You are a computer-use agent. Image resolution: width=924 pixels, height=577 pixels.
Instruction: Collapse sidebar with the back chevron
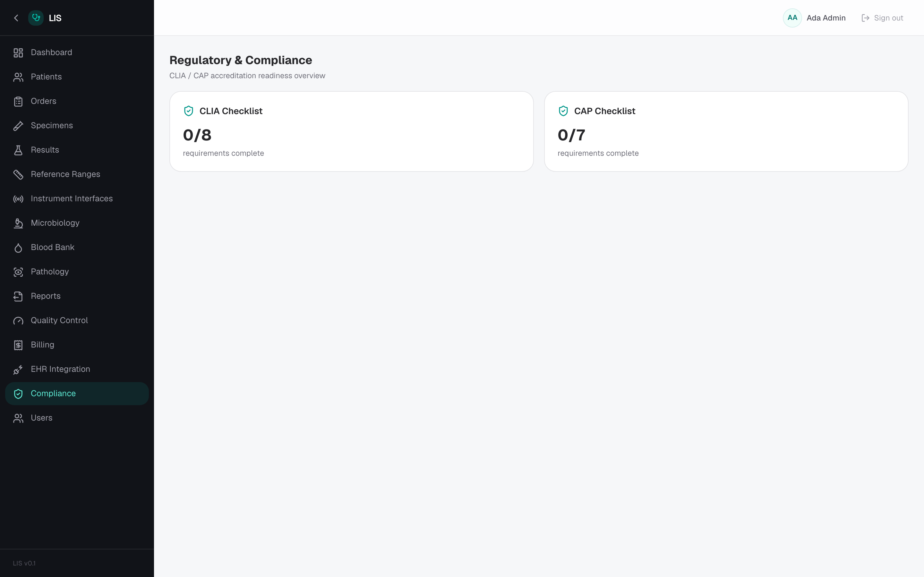pos(16,18)
